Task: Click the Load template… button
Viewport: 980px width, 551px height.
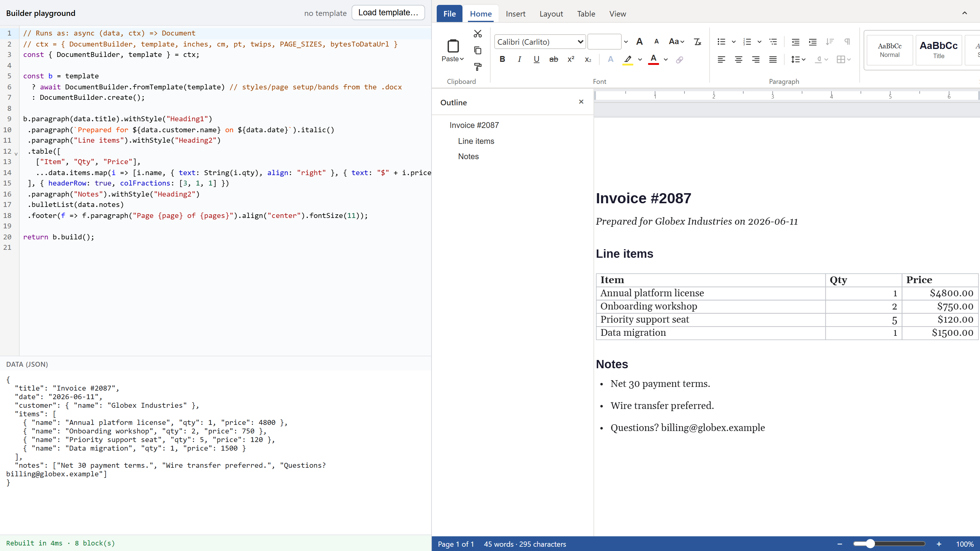Action: [x=388, y=13]
